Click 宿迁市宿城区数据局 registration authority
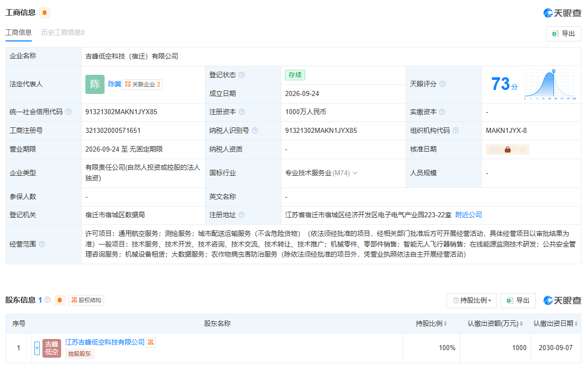Viewport: 588px width, 386px height. (x=115, y=215)
